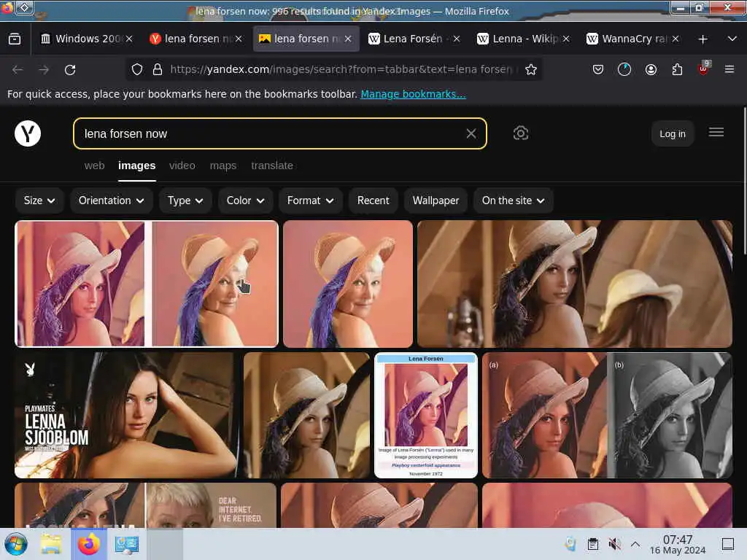Go back to previous page
This screenshot has width=747, height=560.
(x=18, y=69)
